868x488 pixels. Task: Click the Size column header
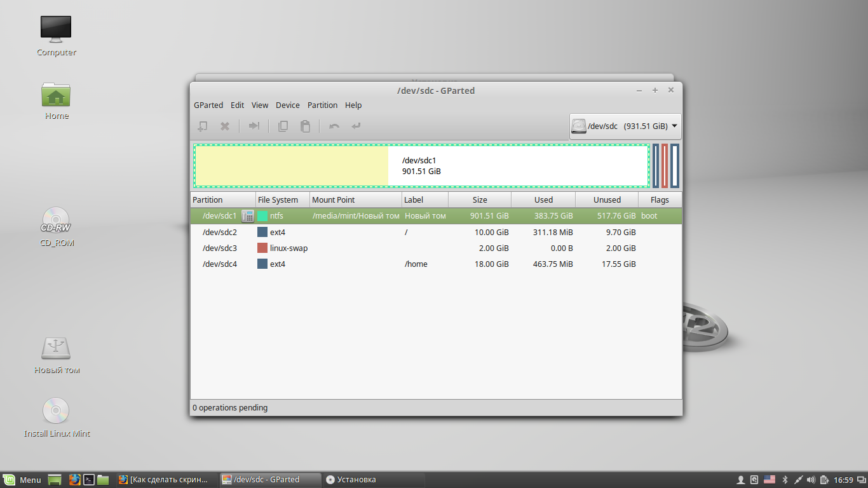pyautogui.click(x=480, y=200)
